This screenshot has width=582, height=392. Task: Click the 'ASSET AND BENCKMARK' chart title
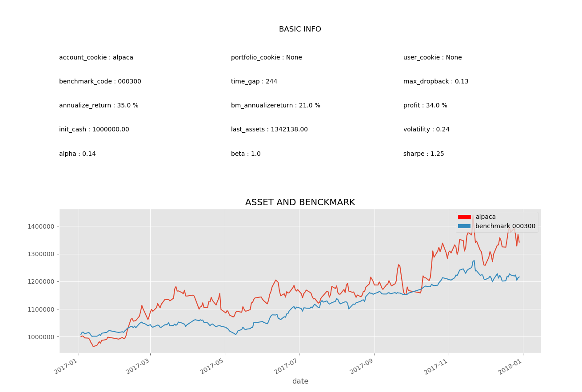coord(300,202)
